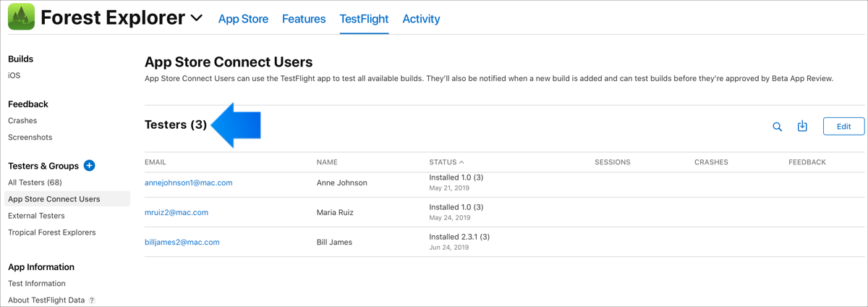868x307 pixels.
Task: Sort by the STATUS column arrow
Action: coord(461,162)
